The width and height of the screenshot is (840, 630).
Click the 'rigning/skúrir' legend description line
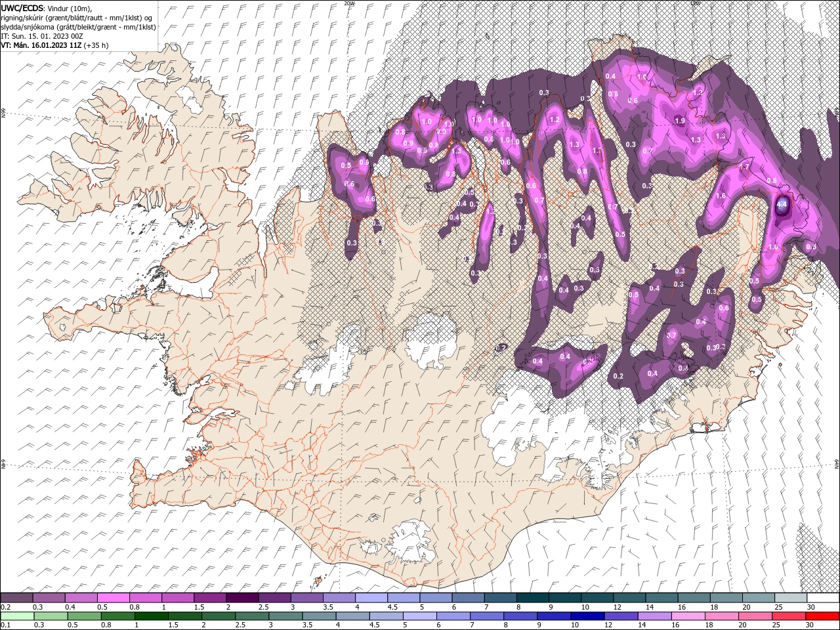pos(77,17)
